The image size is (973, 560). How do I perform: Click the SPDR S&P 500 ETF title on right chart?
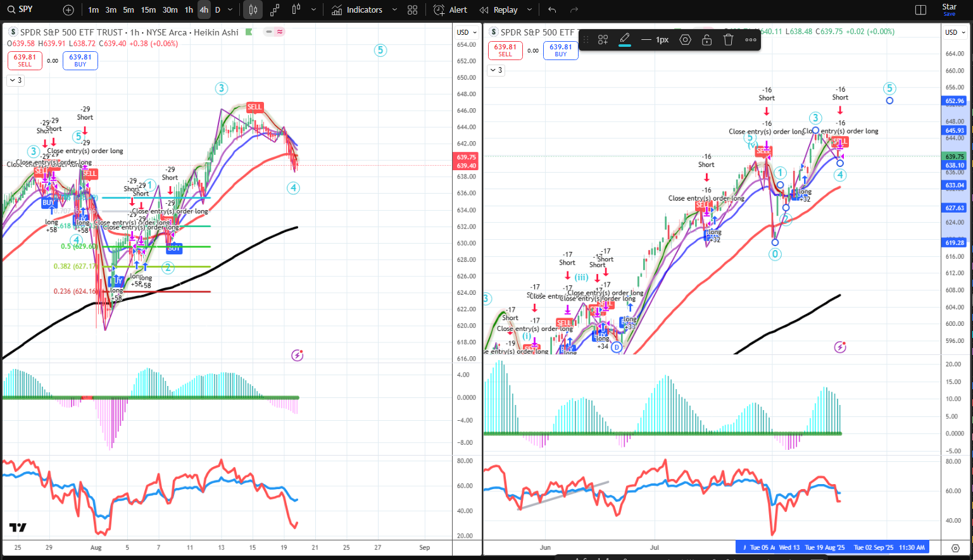click(537, 32)
